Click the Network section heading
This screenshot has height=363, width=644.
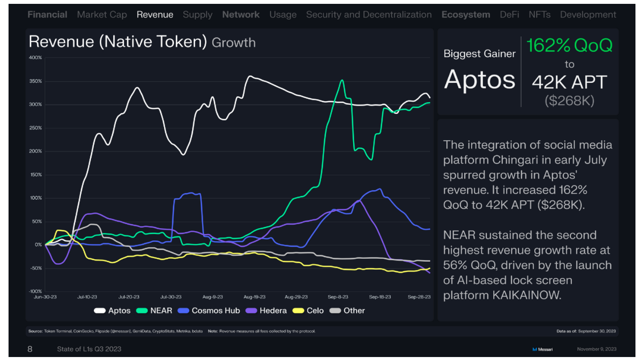[241, 15]
